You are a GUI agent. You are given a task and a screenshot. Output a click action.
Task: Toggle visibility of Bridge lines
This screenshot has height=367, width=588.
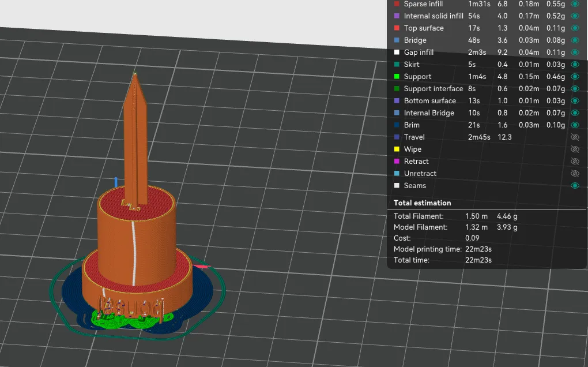pyautogui.click(x=575, y=40)
